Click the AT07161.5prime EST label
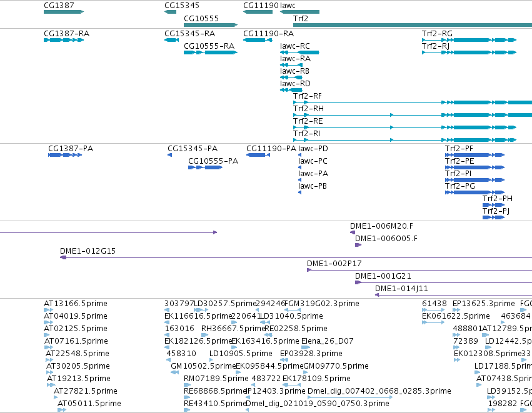The image size is (532, 413). pos(76,341)
